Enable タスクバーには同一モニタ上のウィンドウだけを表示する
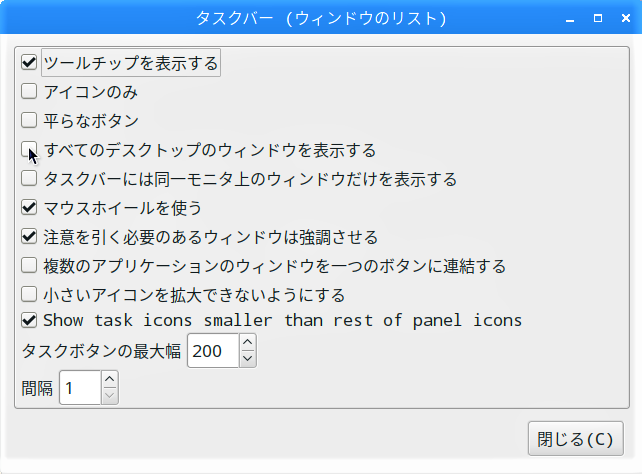 click(x=29, y=179)
